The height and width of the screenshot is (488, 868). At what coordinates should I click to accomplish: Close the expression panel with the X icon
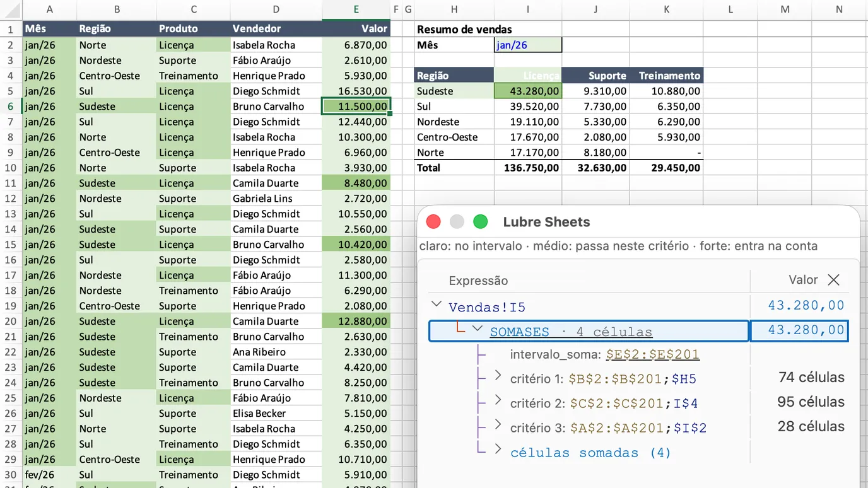[833, 280]
